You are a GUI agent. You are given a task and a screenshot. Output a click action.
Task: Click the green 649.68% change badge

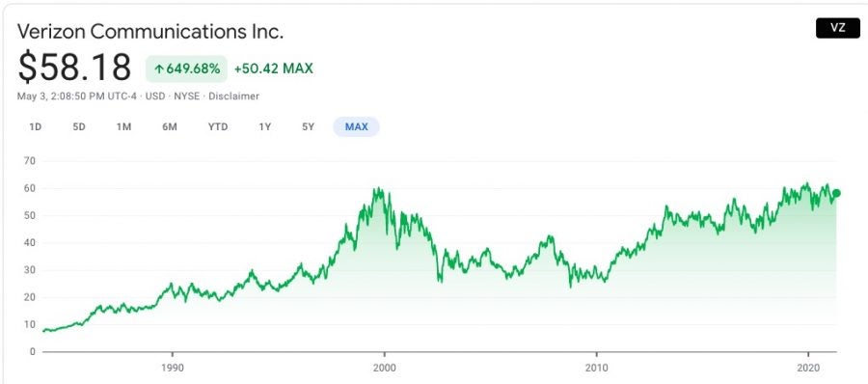click(186, 69)
